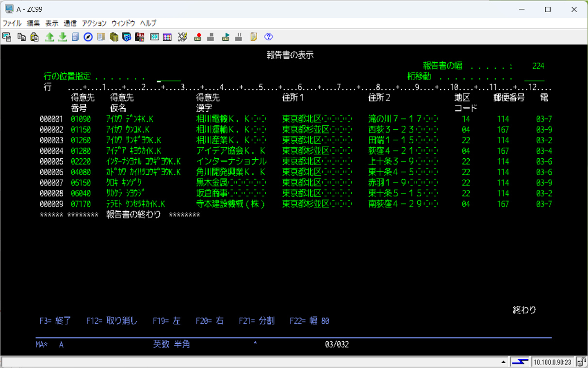
Task: Click customer number 07170
Action: pos(81,204)
